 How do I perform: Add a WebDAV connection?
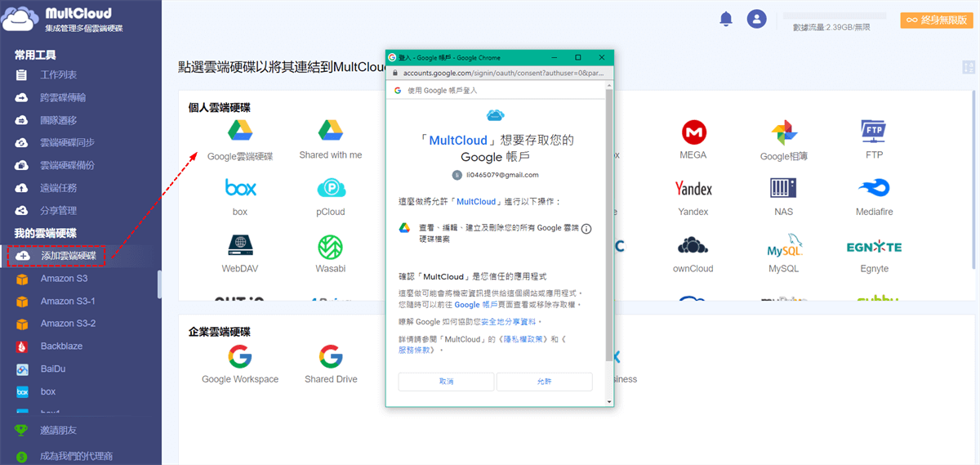(x=240, y=245)
